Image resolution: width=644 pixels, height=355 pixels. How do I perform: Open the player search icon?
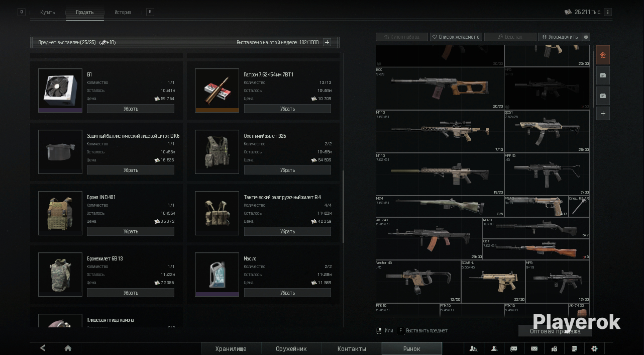[x=473, y=348]
